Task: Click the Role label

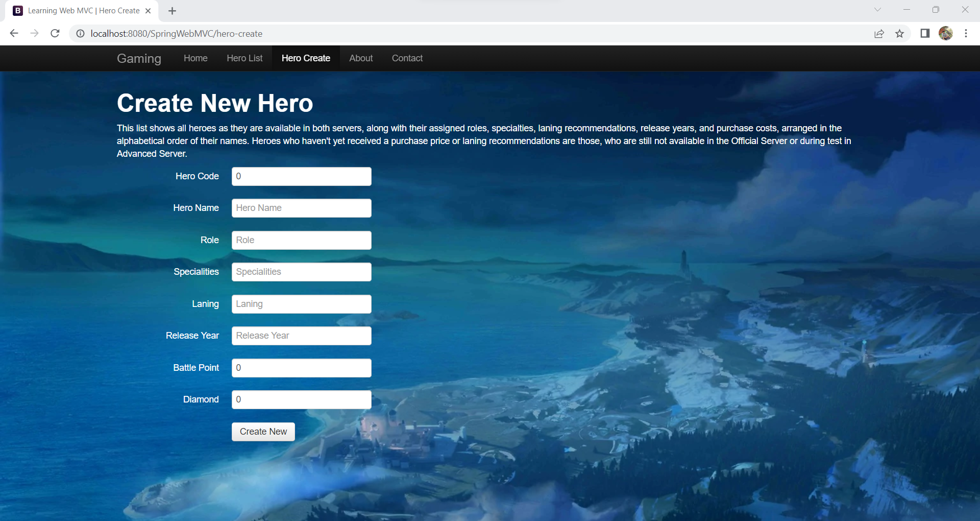Action: (x=210, y=240)
